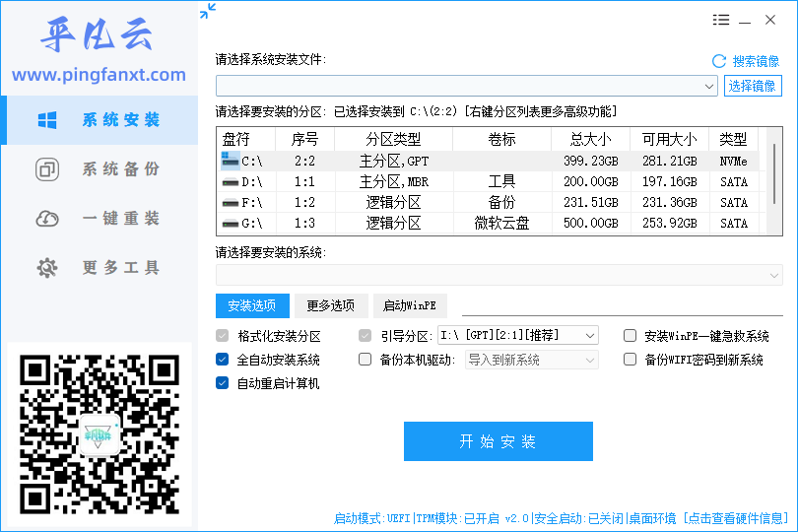The image size is (798, 532).
Task: Toggle 自动重启计算机 checkbox
Action: [222, 383]
